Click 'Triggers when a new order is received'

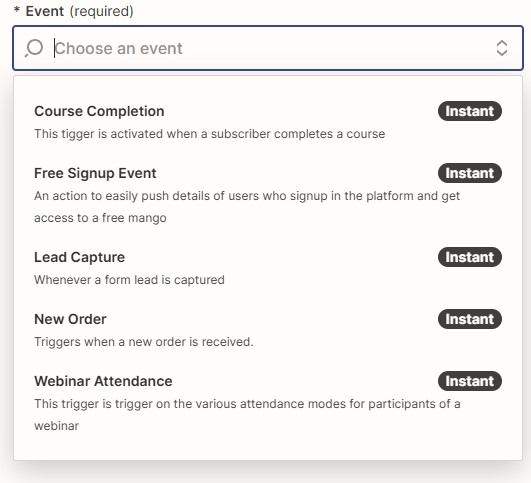144,342
